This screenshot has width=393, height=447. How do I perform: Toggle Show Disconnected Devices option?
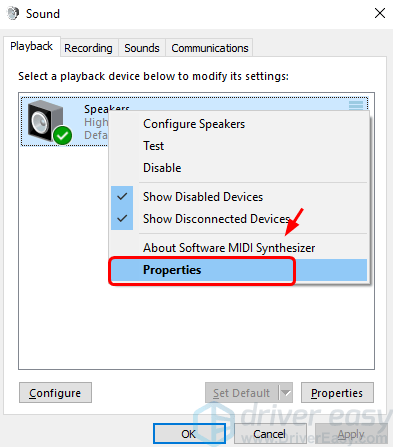(x=216, y=219)
